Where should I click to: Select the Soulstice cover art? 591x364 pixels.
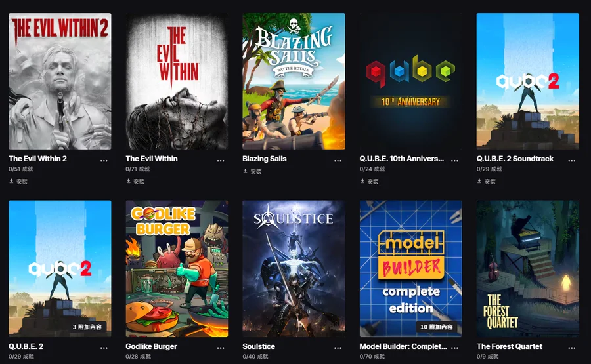click(x=294, y=268)
